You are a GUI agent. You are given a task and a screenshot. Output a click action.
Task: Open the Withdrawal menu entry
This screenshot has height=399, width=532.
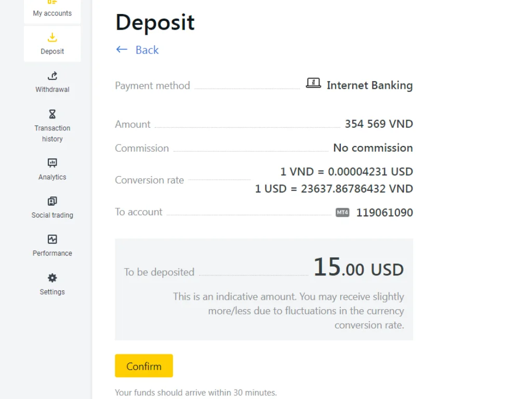tap(52, 83)
